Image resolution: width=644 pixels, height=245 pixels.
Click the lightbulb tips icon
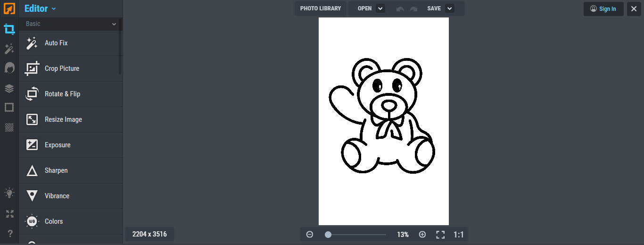[x=9, y=193]
